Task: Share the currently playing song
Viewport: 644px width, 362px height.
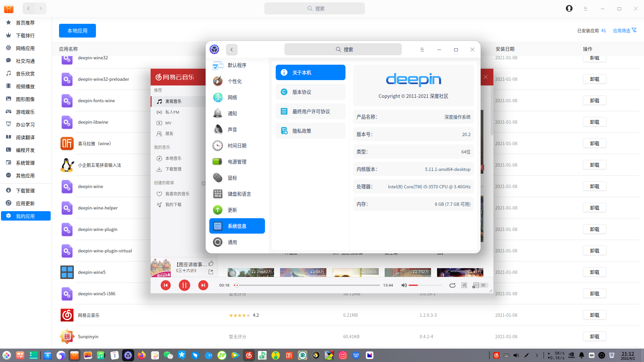Action: 211,272
